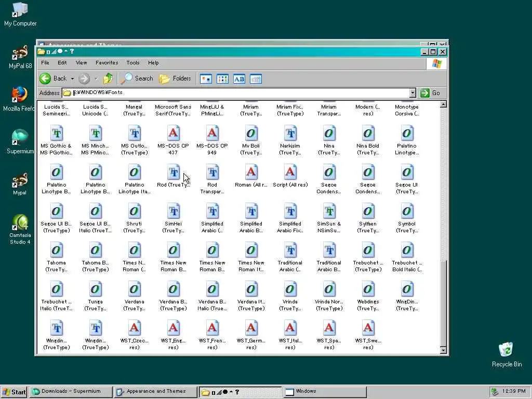Select the MS-DOS CP 949 font icon
Viewport: 532px width, 399px height.
pyautogui.click(x=212, y=134)
